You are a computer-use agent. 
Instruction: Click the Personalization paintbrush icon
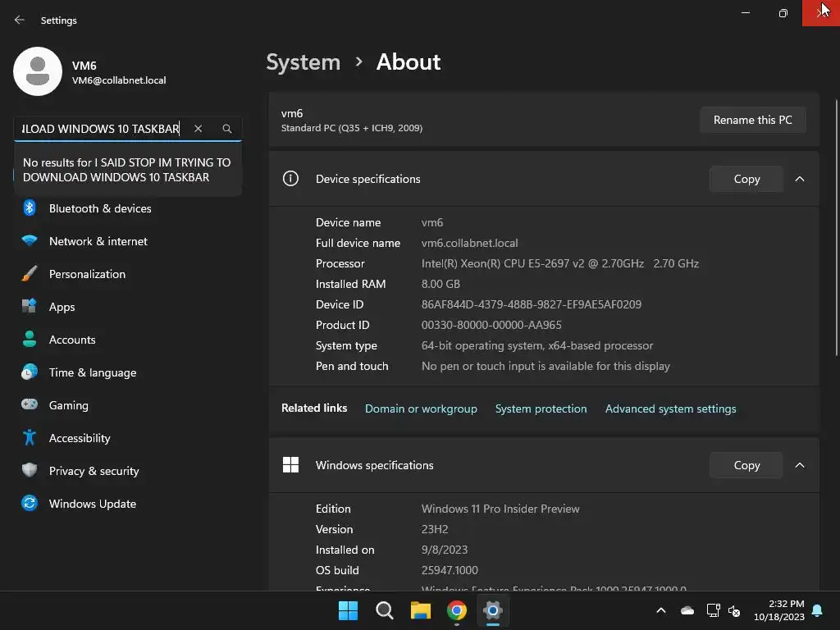pyautogui.click(x=30, y=274)
